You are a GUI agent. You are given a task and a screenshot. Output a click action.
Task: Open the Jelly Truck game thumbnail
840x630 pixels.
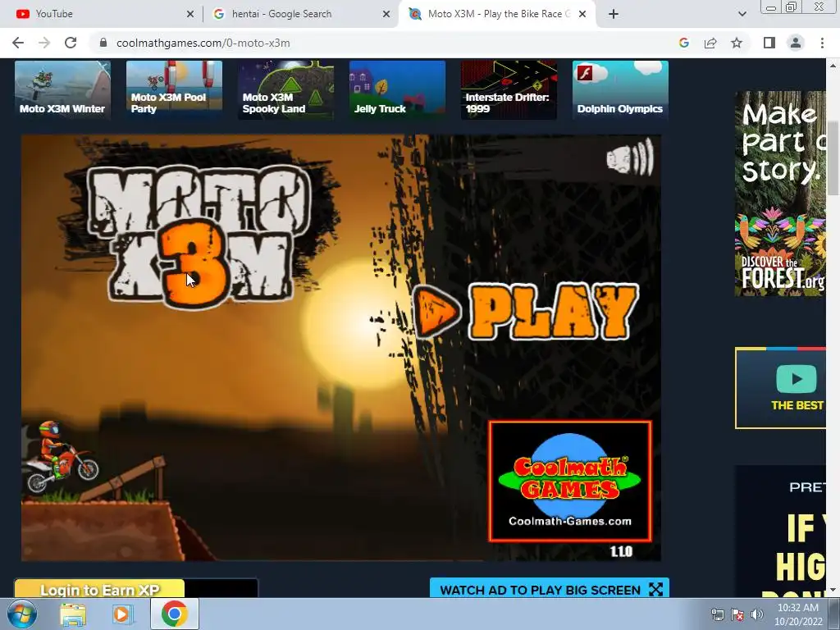point(397,89)
